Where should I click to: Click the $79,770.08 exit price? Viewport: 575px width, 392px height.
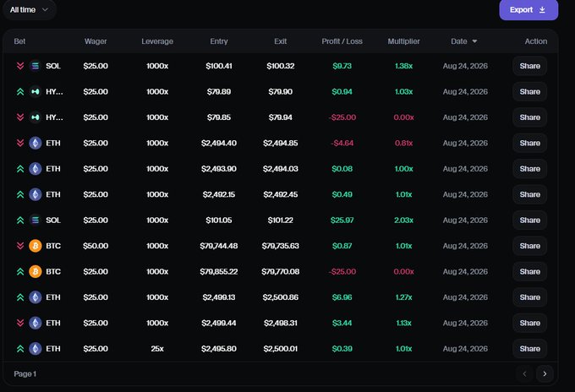(280, 271)
